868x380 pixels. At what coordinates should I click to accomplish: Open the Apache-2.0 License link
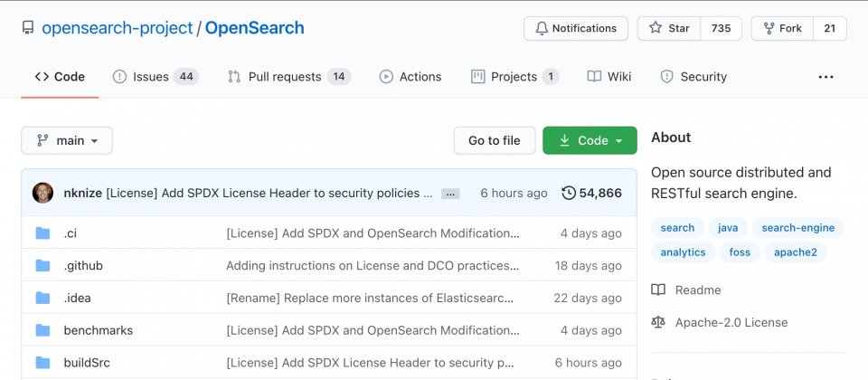pos(720,322)
